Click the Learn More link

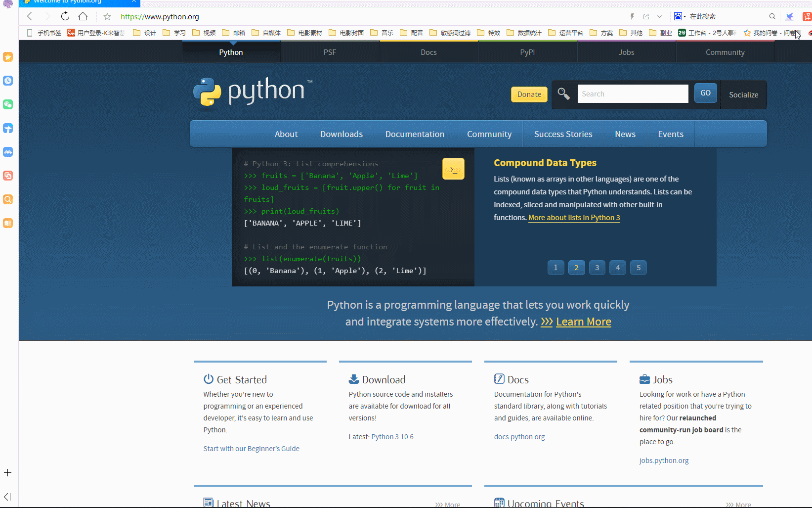click(x=584, y=322)
